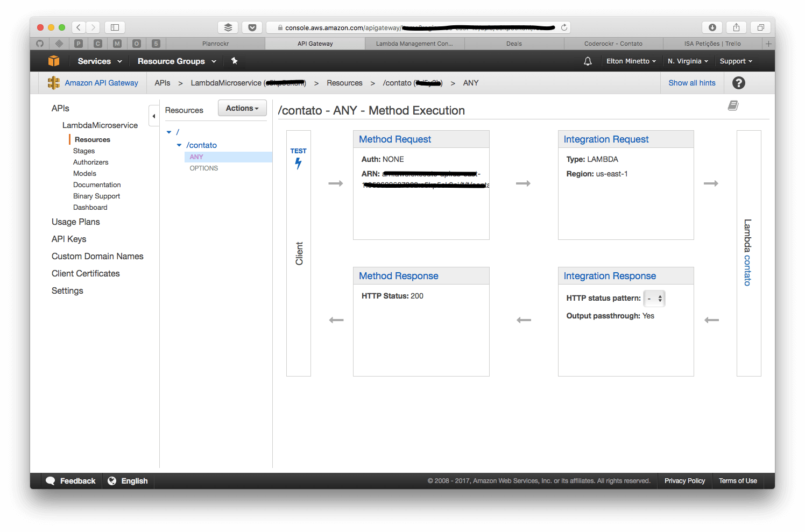Click the Feedback speech bubble icon
This screenshot has width=805, height=532.
[51, 480]
